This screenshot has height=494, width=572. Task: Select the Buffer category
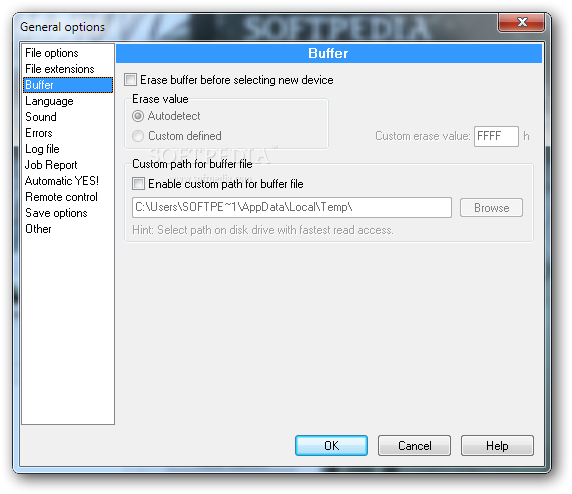[x=68, y=85]
